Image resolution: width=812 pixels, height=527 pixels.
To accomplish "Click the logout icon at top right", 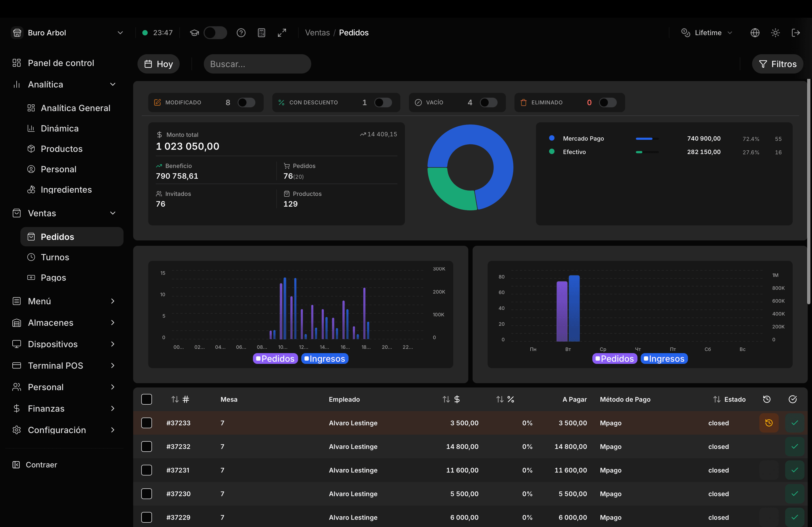I will point(796,33).
